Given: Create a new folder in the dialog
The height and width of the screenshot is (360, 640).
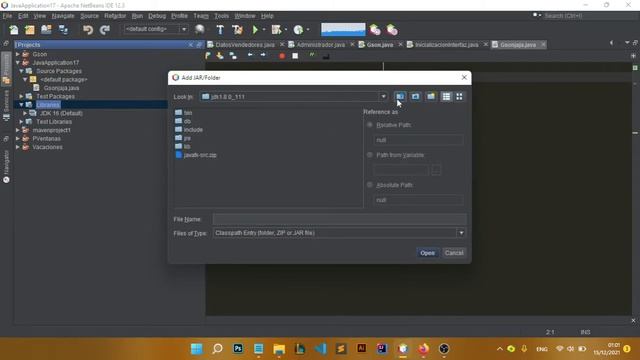Looking at the screenshot, I should click(431, 97).
